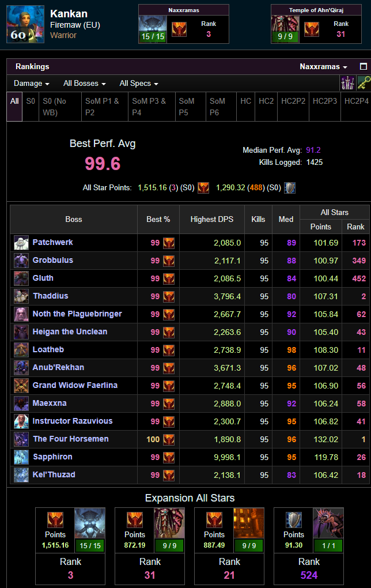The image size is (371, 588).
Task: Open the 15 / 15 Naxxramas all stars thumbnail
Action: (x=89, y=530)
